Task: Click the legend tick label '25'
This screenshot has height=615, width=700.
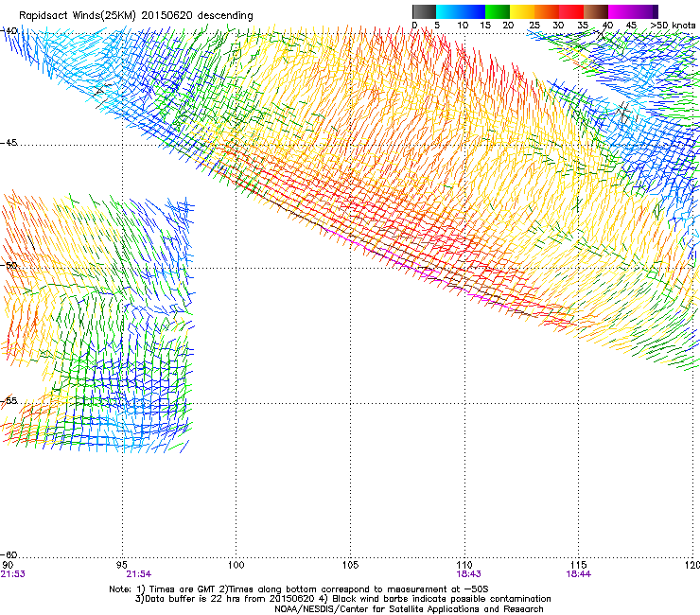Action: point(534,26)
